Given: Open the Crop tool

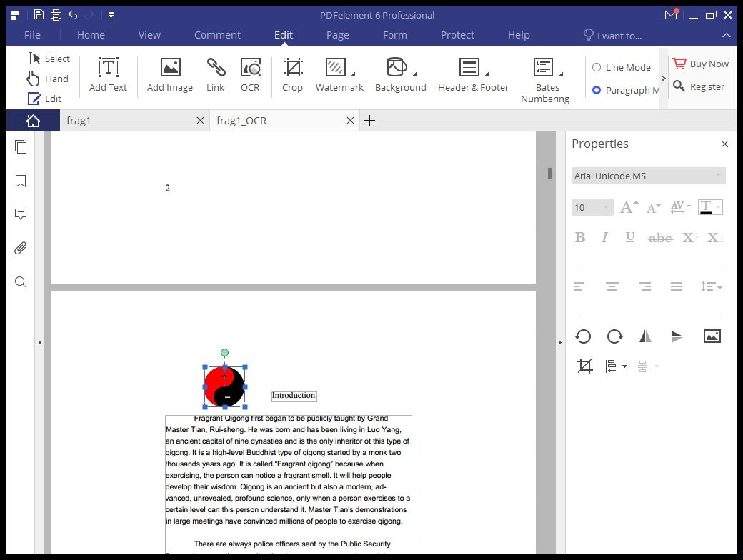Looking at the screenshot, I should (292, 74).
